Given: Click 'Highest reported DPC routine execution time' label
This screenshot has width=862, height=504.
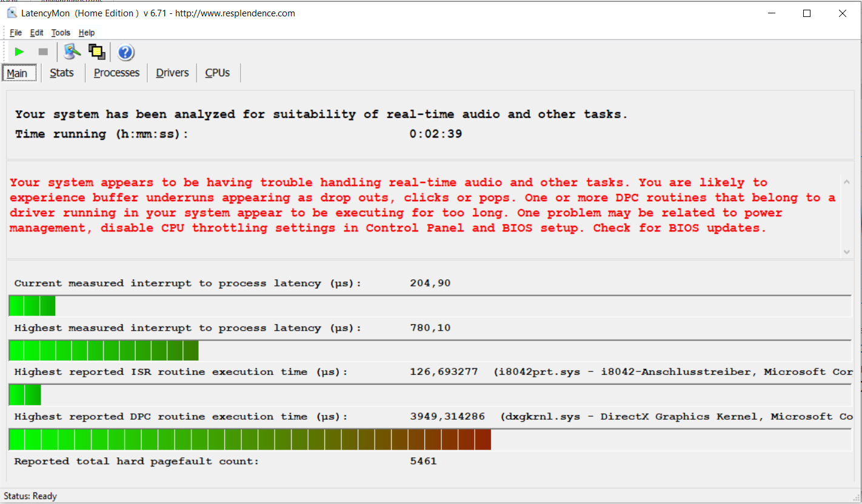Looking at the screenshot, I should click(x=181, y=417).
